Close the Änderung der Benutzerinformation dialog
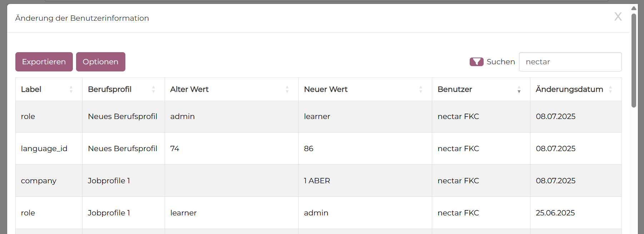Viewport: 644px width, 234px height. click(x=618, y=17)
